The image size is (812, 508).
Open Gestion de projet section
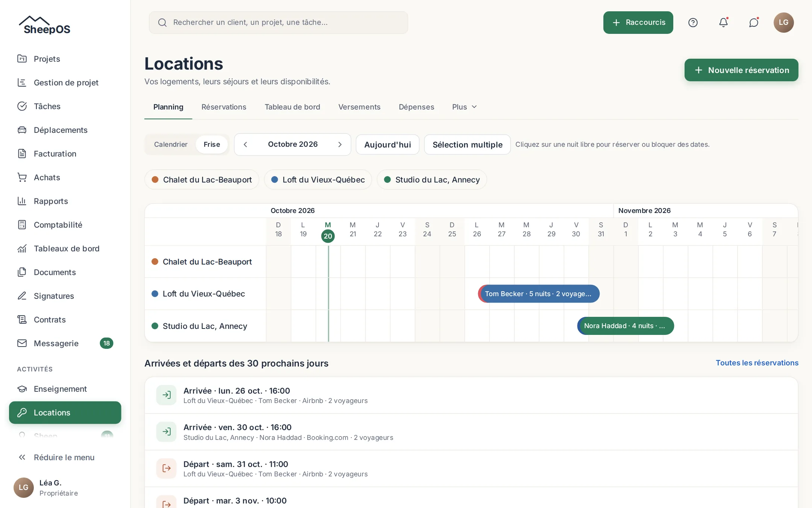tap(65, 82)
